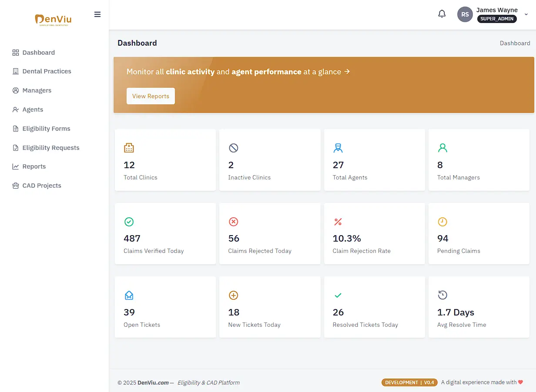This screenshot has height=392, width=536.
Task: Click the Claims Verified green checkmark icon
Action: click(x=129, y=222)
